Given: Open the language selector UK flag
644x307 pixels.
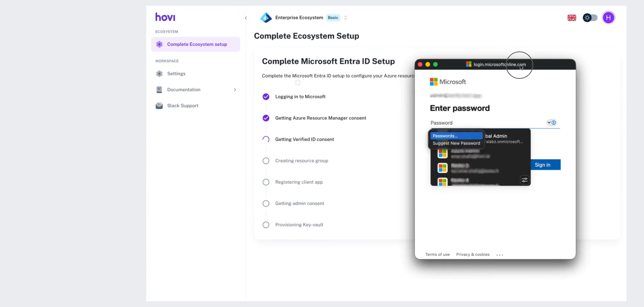Looking at the screenshot, I should [x=571, y=18].
